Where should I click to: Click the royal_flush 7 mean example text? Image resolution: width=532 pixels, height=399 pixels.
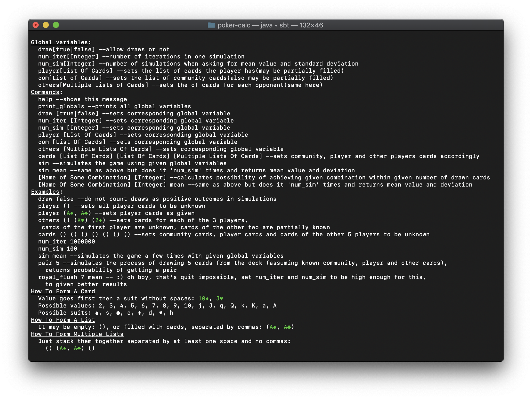pos(70,277)
